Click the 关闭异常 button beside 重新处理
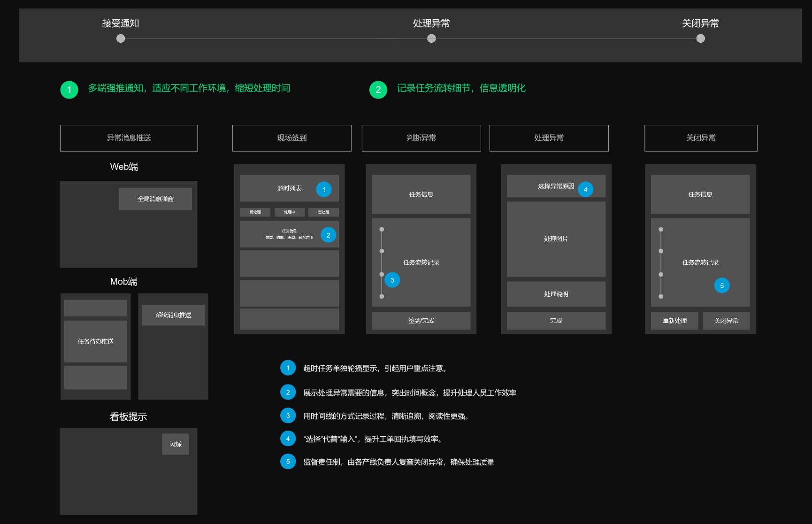Image resolution: width=812 pixels, height=524 pixels. click(726, 321)
